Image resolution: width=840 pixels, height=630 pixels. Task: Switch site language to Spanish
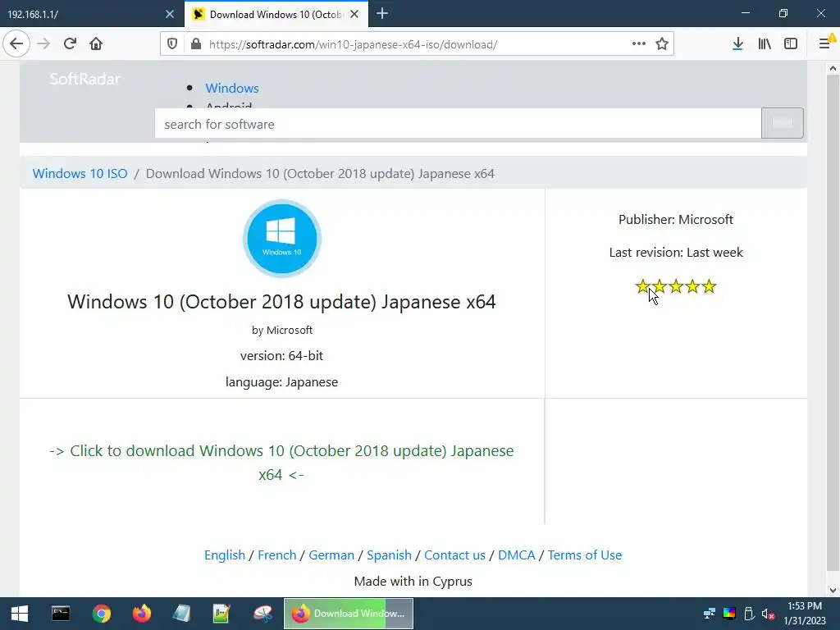pyautogui.click(x=389, y=555)
